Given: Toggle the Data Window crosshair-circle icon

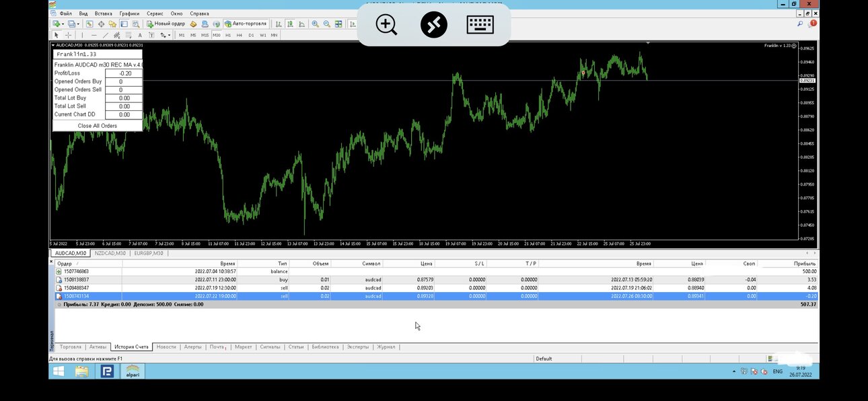Looking at the screenshot, I should point(101,24).
